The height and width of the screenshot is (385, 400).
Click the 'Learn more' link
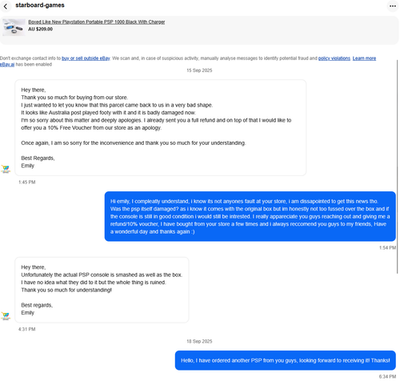pos(364,58)
